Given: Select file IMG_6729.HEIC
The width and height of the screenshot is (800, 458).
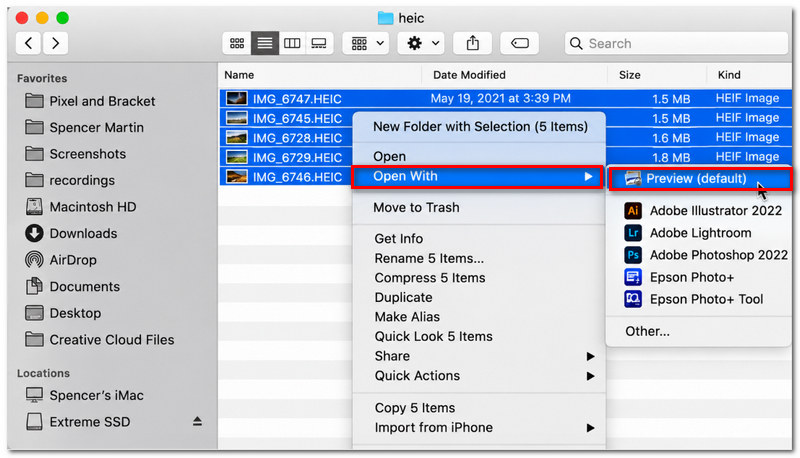Looking at the screenshot, I should [297, 158].
